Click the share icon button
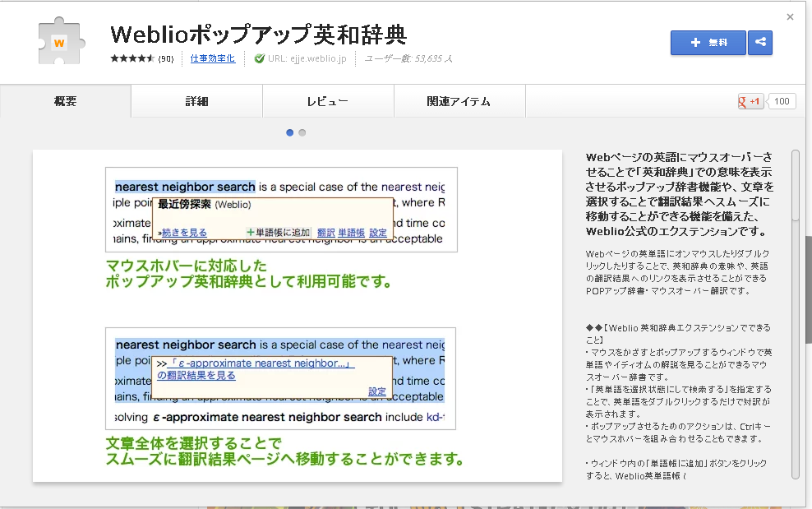 tap(760, 43)
